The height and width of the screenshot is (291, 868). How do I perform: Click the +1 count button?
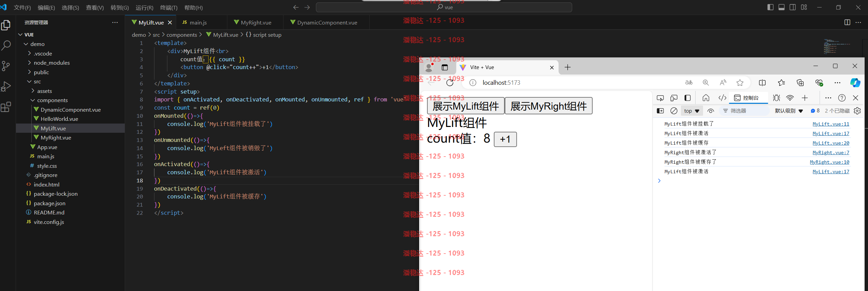tap(505, 139)
